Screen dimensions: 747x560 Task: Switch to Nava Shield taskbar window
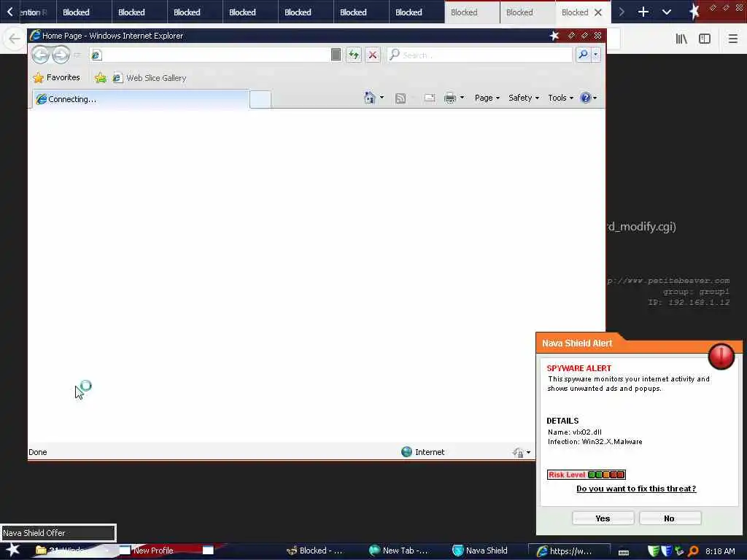click(x=480, y=551)
